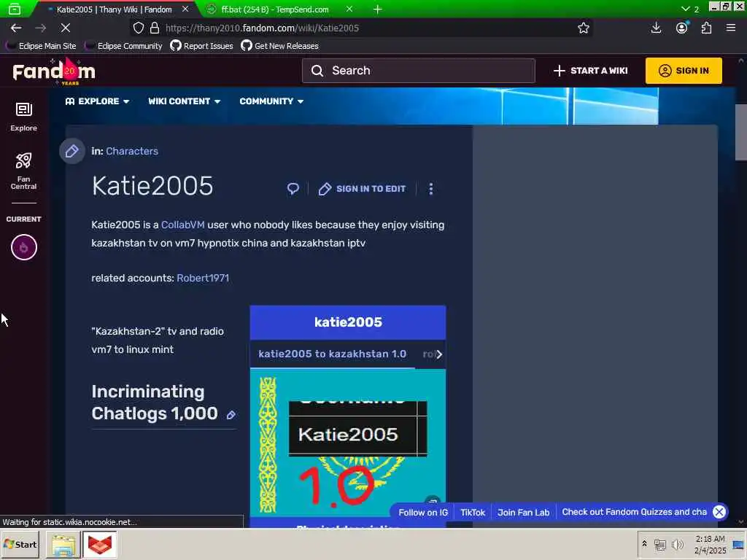Open the Fandom 20 Years logo

54,71
